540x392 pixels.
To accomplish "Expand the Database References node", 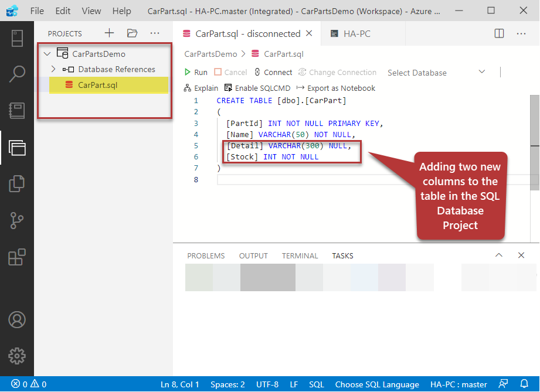I will click(53, 69).
